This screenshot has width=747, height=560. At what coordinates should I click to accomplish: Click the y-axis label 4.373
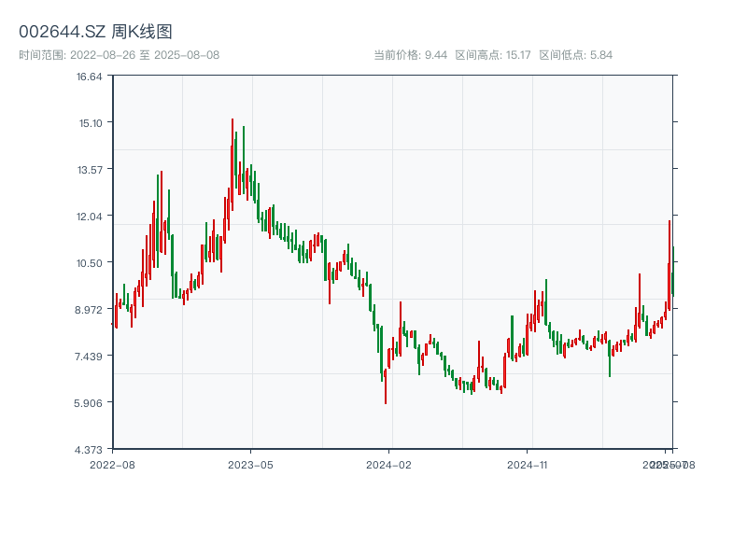pyautogui.click(x=89, y=450)
